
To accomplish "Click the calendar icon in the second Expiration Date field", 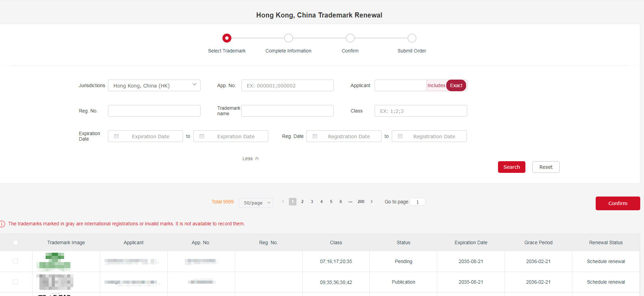I will (202, 136).
